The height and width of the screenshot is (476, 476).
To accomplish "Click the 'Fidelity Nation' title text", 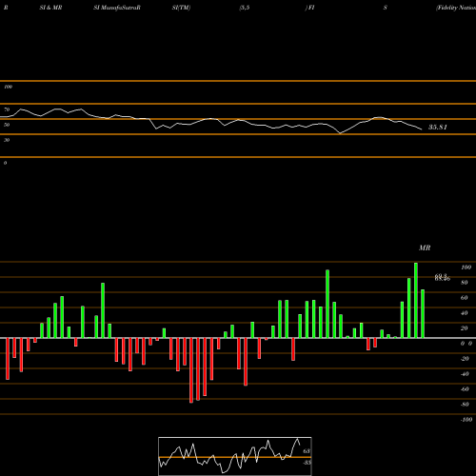I will tap(456, 8).
